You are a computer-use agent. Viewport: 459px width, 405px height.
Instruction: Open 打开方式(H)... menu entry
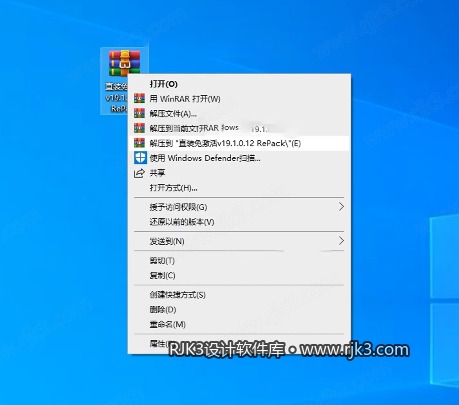(x=239, y=188)
